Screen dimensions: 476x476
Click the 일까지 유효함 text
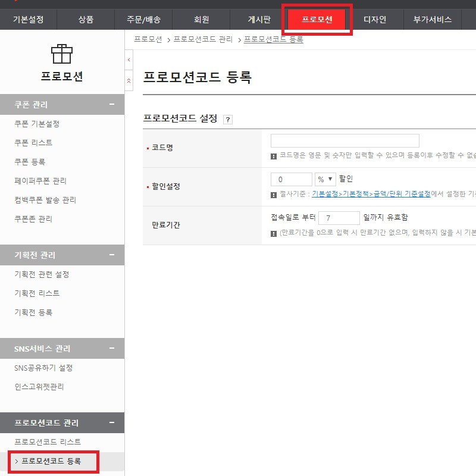click(x=386, y=217)
